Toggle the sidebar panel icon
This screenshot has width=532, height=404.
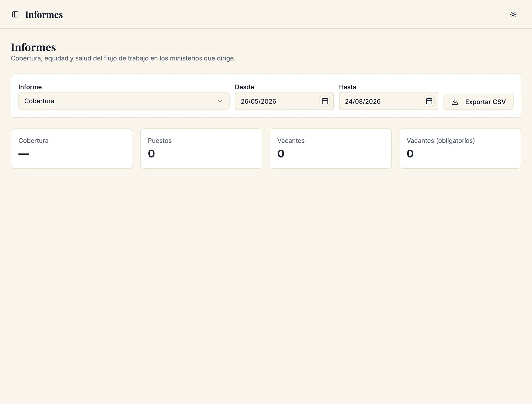click(15, 14)
